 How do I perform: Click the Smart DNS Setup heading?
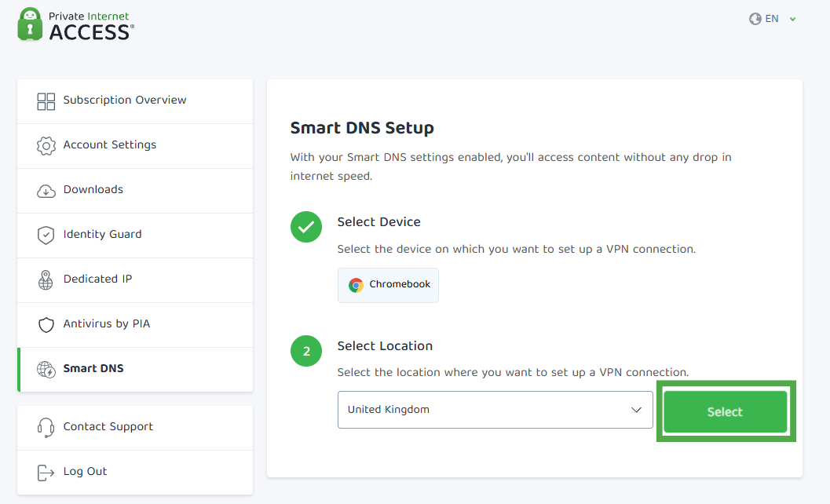362,128
